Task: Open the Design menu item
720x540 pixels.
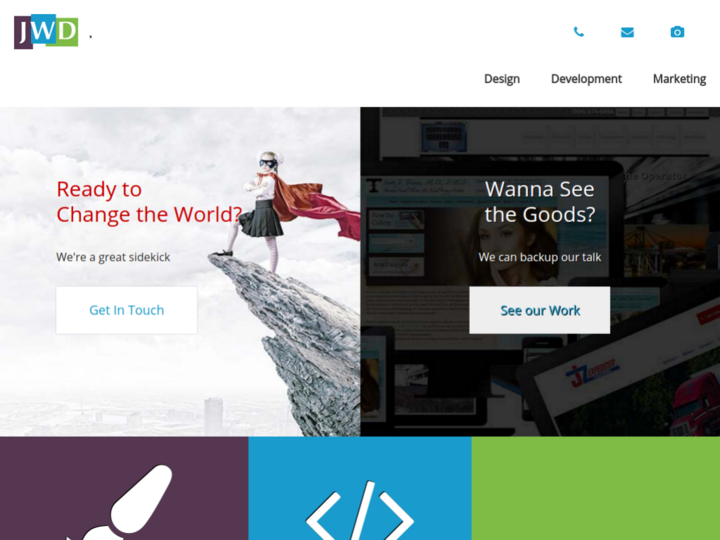Action: pyautogui.click(x=502, y=79)
